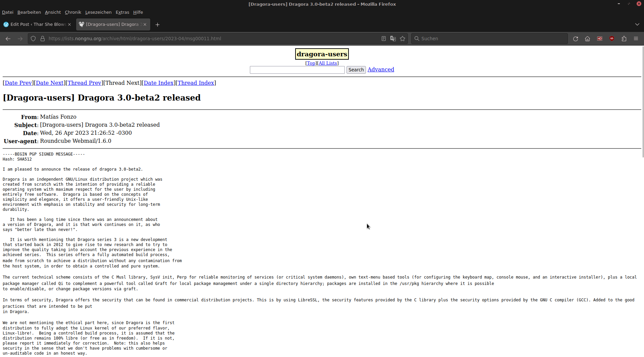
Task: Click the mailing list search input field
Action: click(297, 70)
